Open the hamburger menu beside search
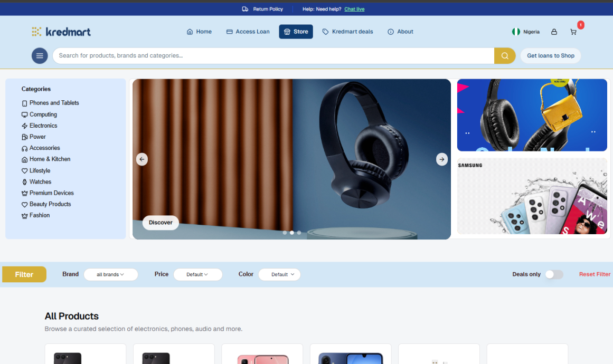The height and width of the screenshot is (364, 613). pos(40,56)
